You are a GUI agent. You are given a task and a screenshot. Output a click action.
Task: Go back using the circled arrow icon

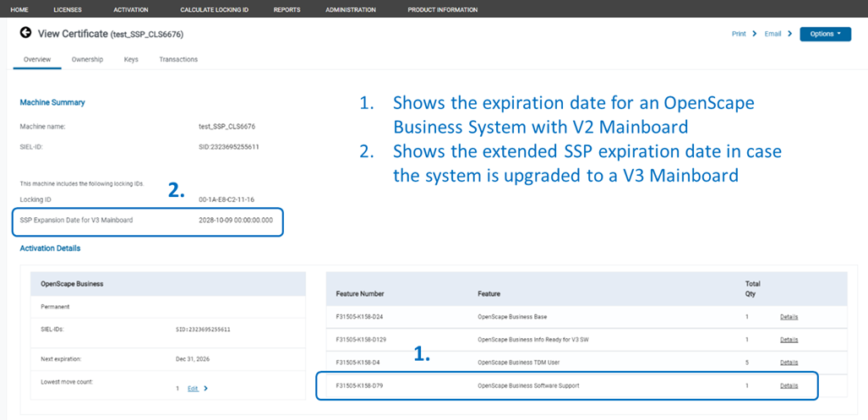[x=25, y=33]
